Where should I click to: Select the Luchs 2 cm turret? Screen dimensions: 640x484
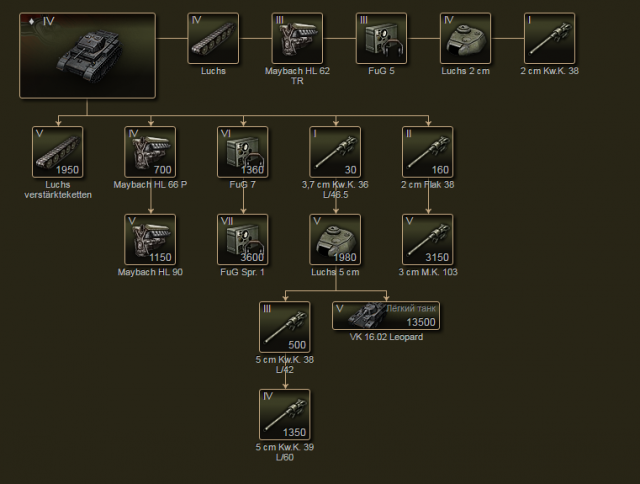tap(465, 38)
